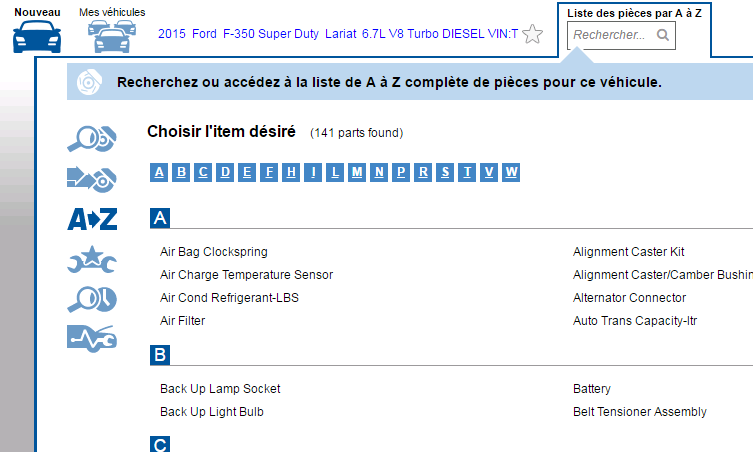Click the favorite star next to VIN
The height and width of the screenshot is (452, 753).
pos(533,34)
